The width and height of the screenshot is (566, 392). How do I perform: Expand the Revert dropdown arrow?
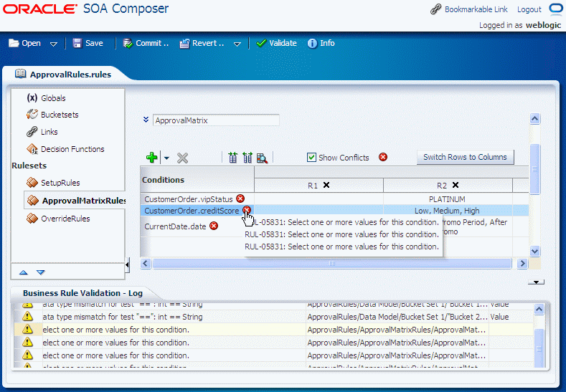pos(237,44)
